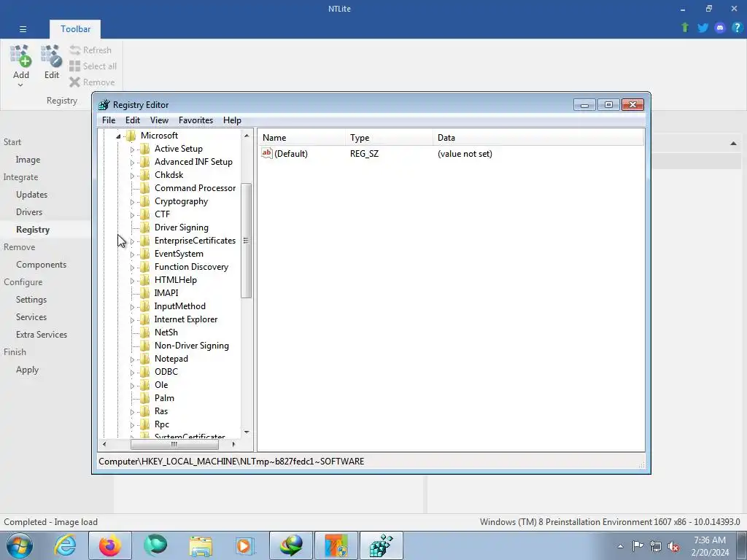The height and width of the screenshot is (560, 747).
Task: Click tree horizontal scrollbar thumb
Action: point(174,444)
